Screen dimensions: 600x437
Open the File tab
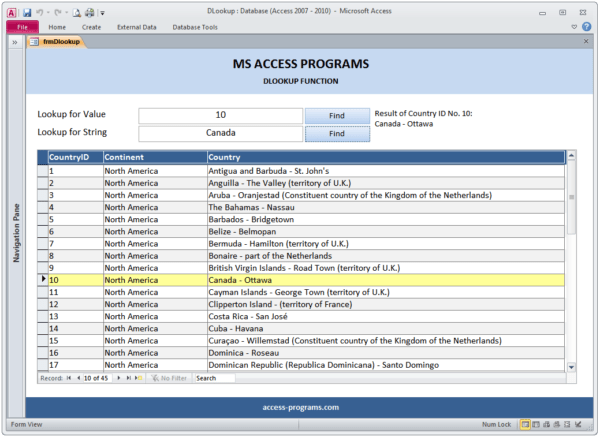pyautogui.click(x=22, y=27)
